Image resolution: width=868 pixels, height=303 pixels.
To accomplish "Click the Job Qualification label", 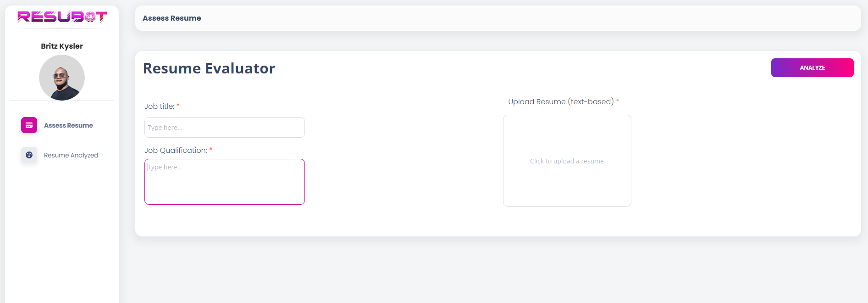I will 176,150.
